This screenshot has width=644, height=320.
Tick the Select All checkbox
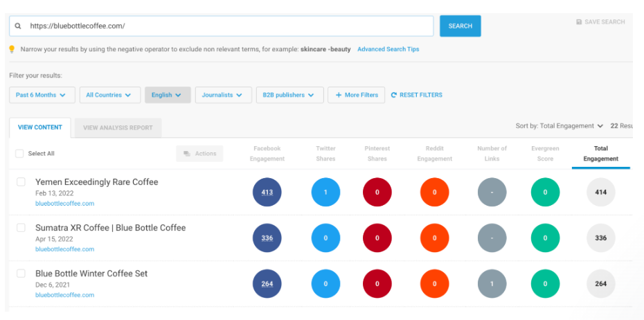(x=19, y=154)
